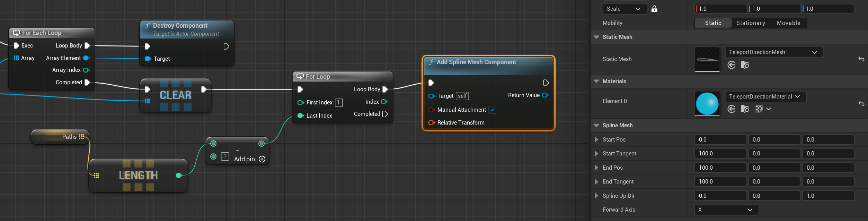The width and height of the screenshot is (868, 221).
Task: Collapse the Spline Mesh section
Action: point(596,126)
